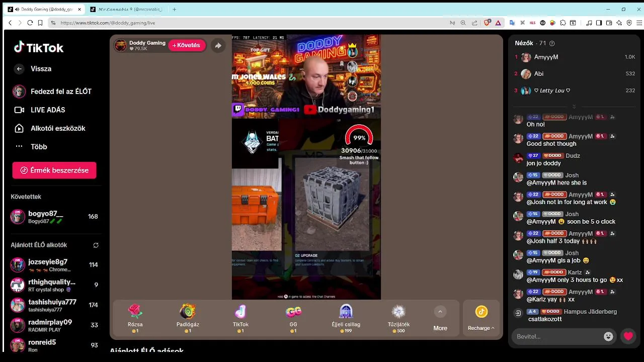
Task: Go back in browser history
Action: [10, 23]
